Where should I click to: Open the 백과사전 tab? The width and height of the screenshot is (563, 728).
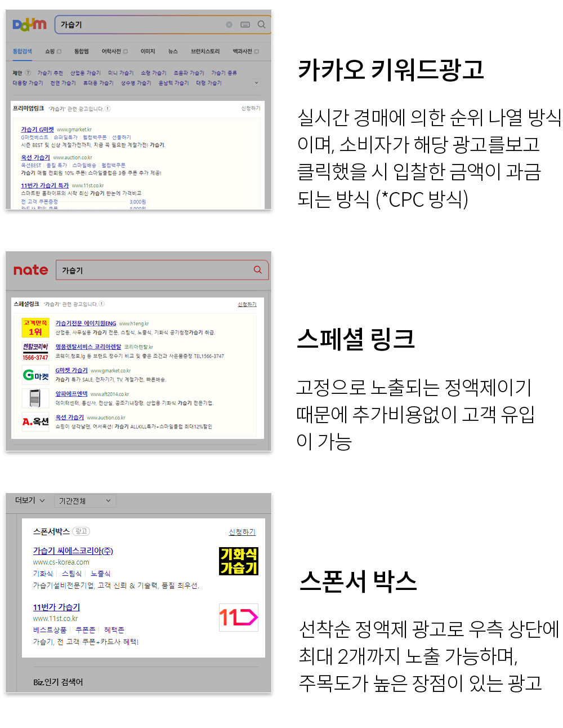point(246,51)
